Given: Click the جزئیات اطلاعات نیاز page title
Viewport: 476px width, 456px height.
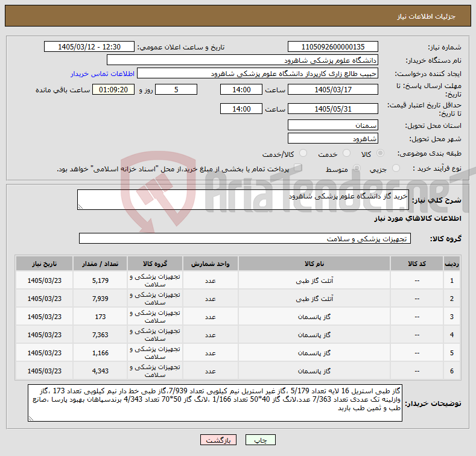Looking at the screenshot, I should [x=426, y=16].
